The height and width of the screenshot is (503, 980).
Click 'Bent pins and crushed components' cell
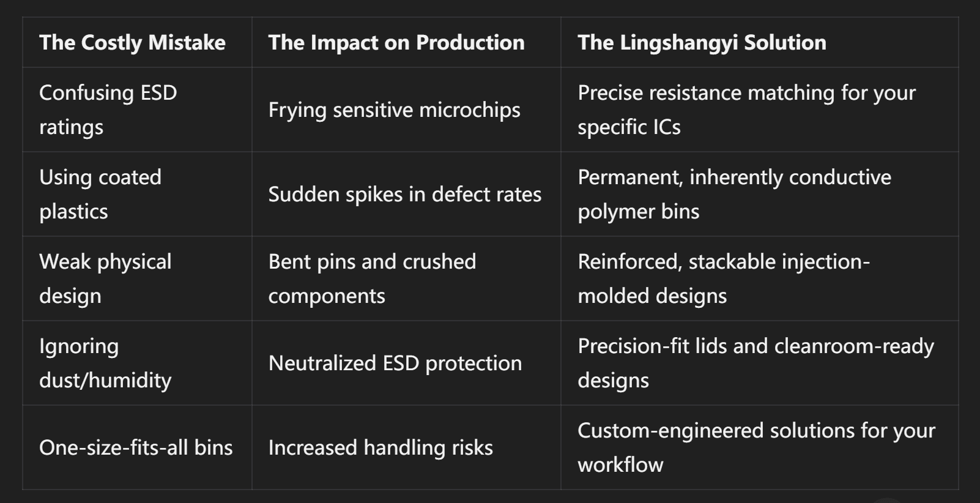coord(372,278)
